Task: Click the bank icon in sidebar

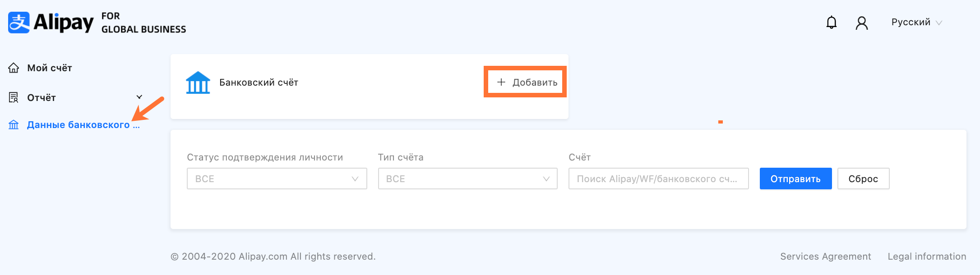Action: pyautogui.click(x=14, y=125)
